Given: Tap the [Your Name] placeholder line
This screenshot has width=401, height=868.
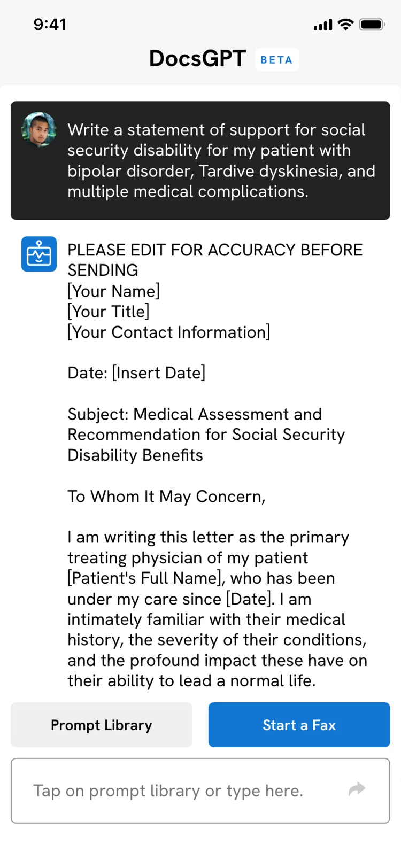Looking at the screenshot, I should [113, 291].
